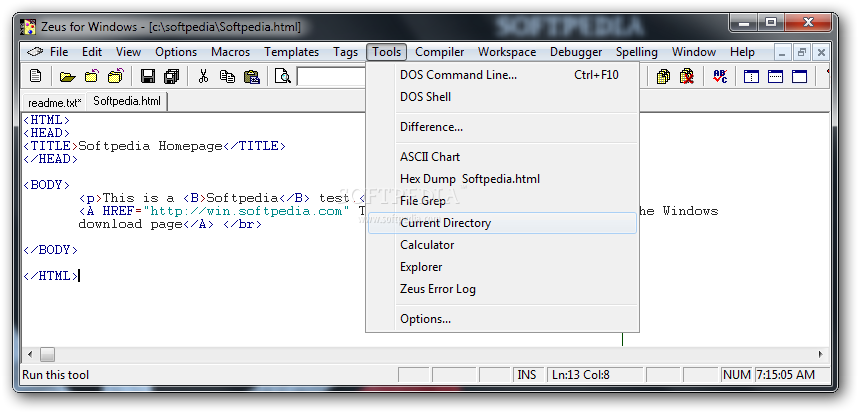Choose Hex Dump Softpedia.html
Image resolution: width=859 pixels, height=413 pixels.
[502, 179]
